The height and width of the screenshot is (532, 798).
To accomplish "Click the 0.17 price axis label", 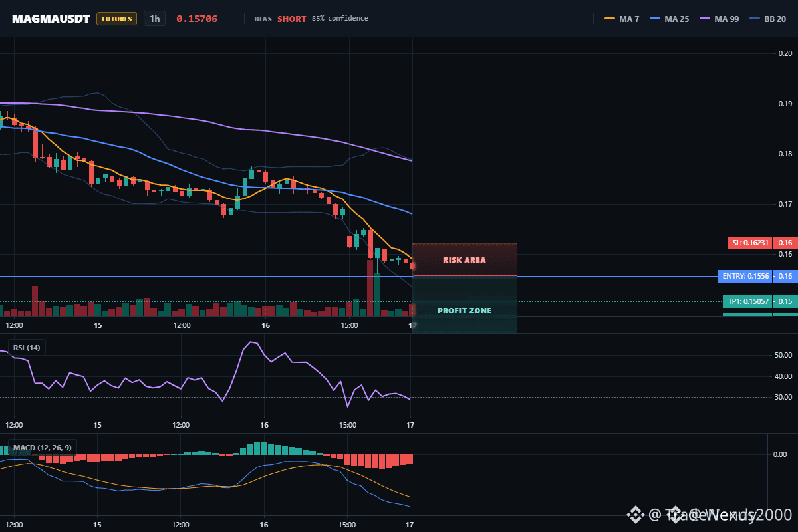I will point(785,204).
